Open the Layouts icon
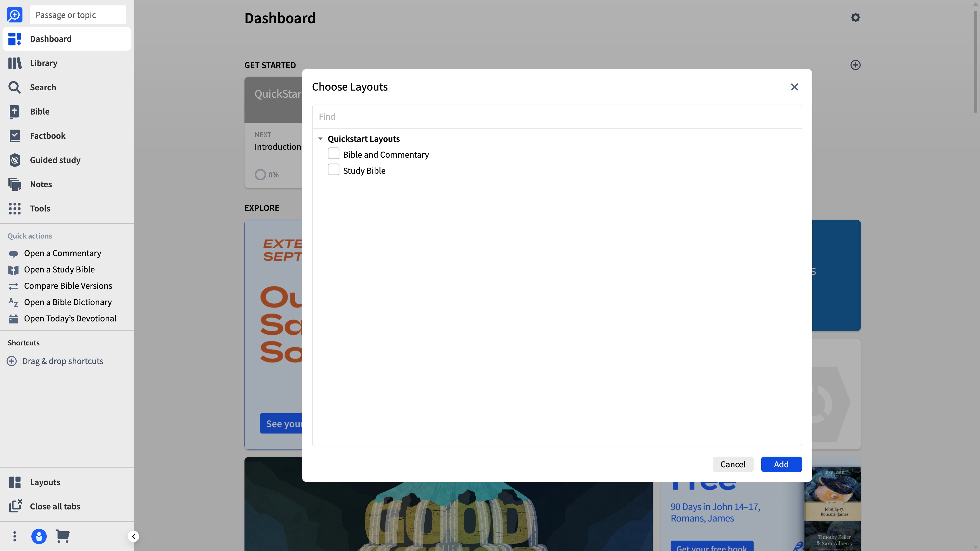This screenshot has width=980, height=551. point(15,482)
